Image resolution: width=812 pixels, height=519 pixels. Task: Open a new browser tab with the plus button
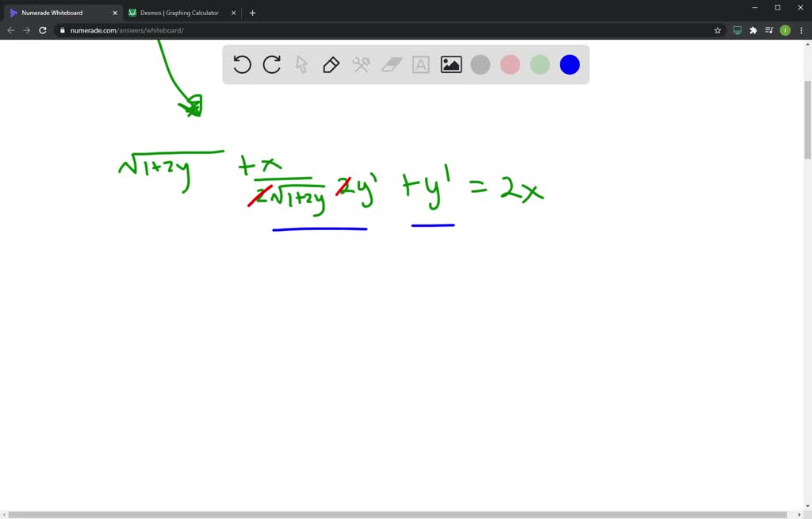point(252,13)
